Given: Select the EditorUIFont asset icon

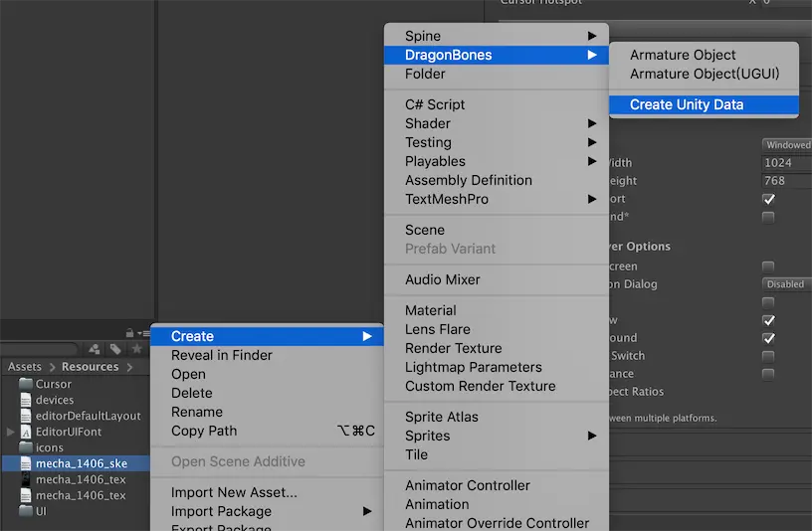Looking at the screenshot, I should 26,432.
